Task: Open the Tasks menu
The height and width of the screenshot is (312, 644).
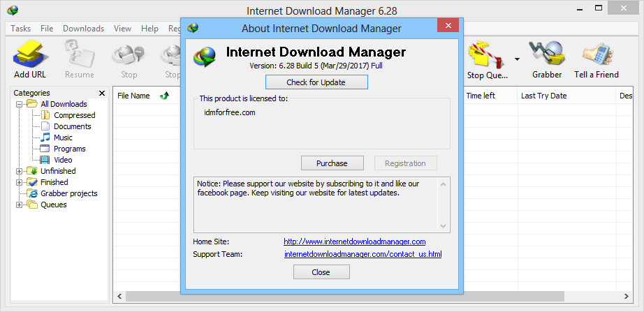Action: click(x=20, y=29)
